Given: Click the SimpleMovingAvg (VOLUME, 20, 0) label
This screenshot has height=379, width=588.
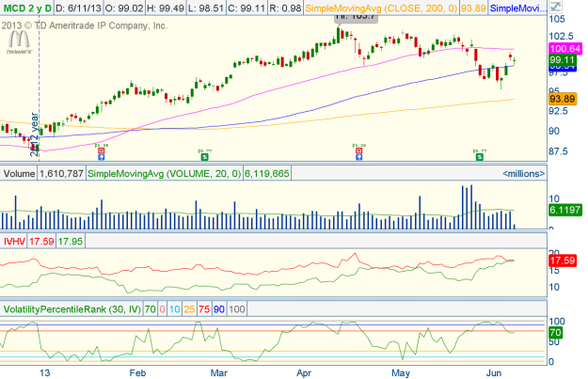Looking at the screenshot, I should (165, 174).
